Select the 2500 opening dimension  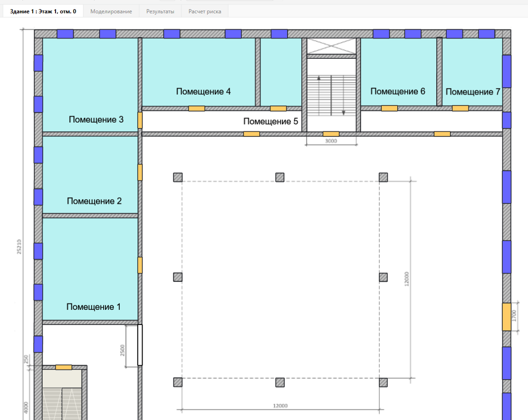(x=122, y=350)
